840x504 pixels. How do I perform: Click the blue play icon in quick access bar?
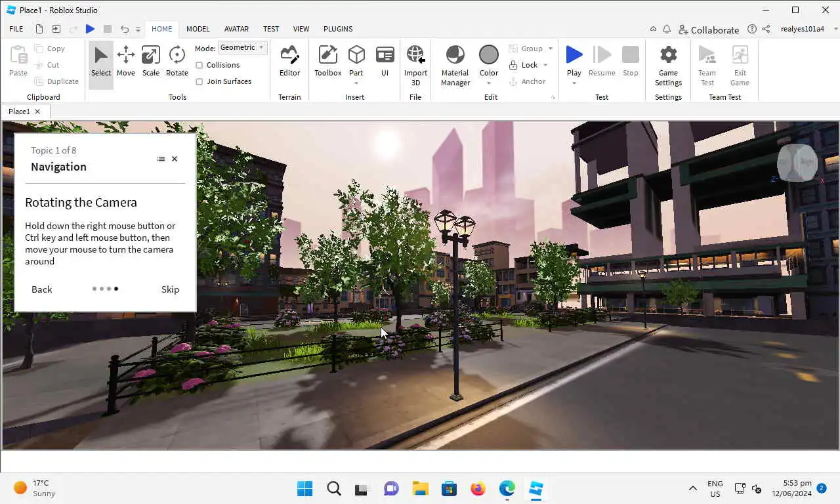[x=91, y=29]
